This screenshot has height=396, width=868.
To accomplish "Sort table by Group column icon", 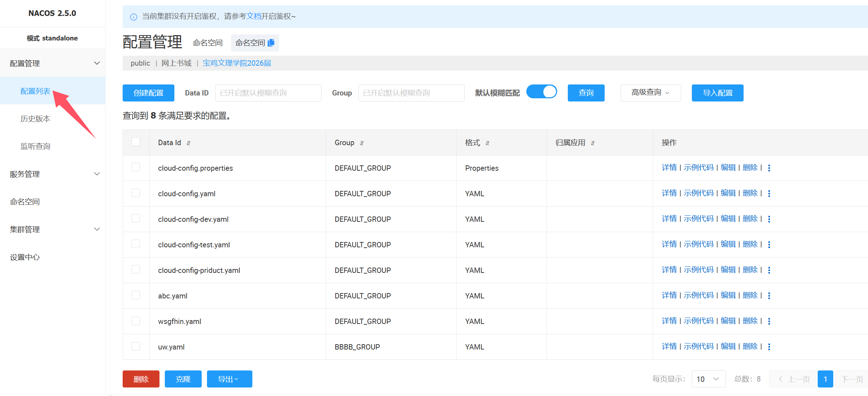I will coord(362,143).
